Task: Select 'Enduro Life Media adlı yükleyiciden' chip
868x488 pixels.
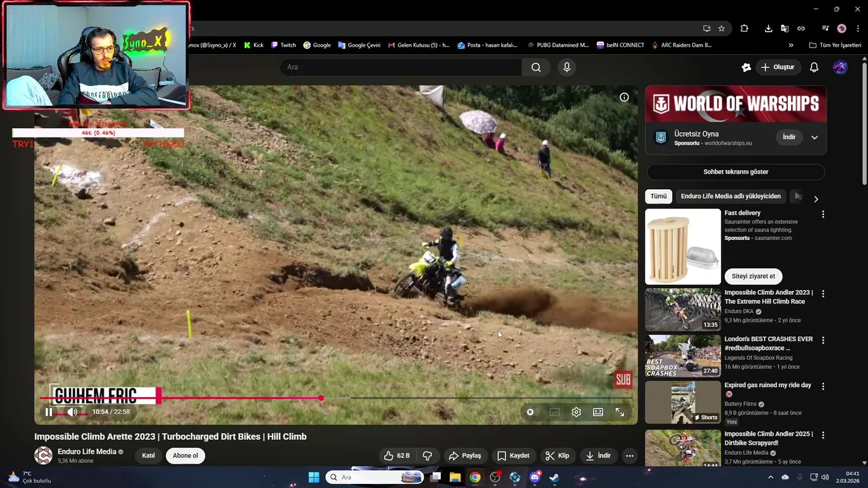Action: [730, 197]
